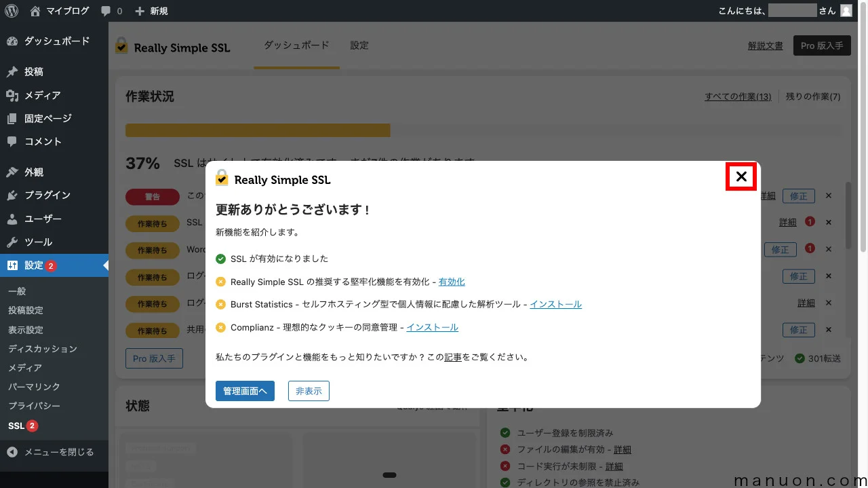Click 設定 menu with badge 2
The height and width of the screenshot is (488, 868).
pos(54,265)
